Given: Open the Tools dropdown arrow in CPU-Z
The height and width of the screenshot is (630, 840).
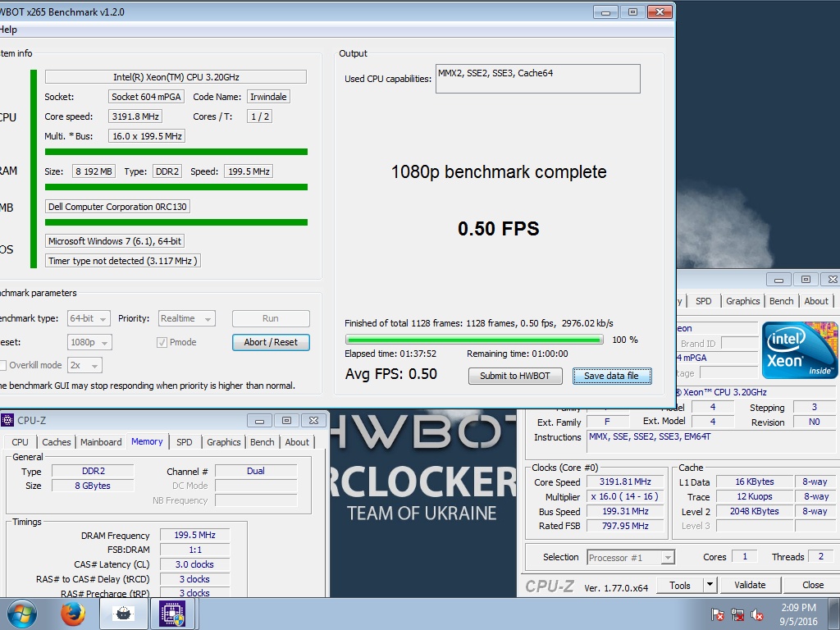Looking at the screenshot, I should [x=710, y=585].
